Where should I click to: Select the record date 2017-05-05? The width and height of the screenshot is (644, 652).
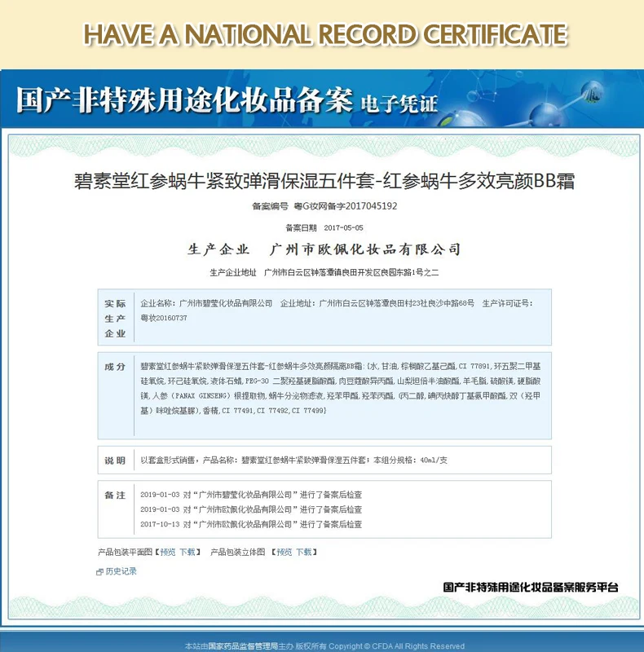pos(344,228)
